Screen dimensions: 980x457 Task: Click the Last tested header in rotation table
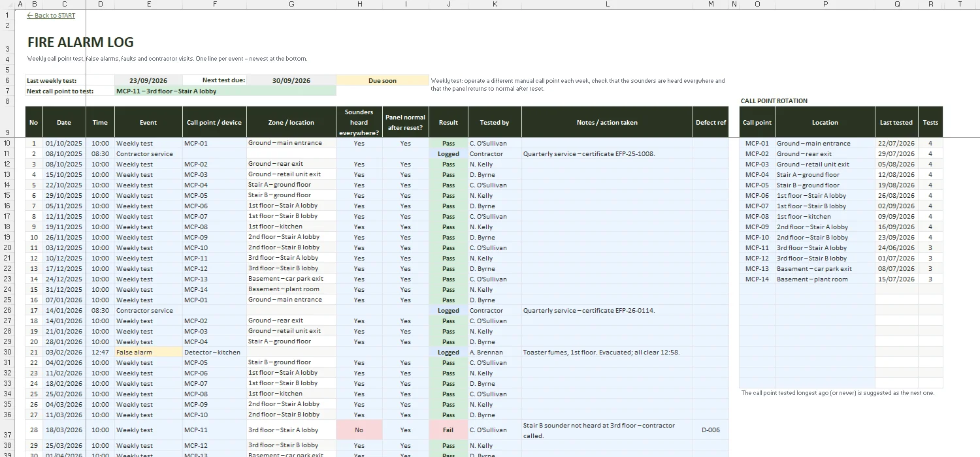(x=896, y=122)
